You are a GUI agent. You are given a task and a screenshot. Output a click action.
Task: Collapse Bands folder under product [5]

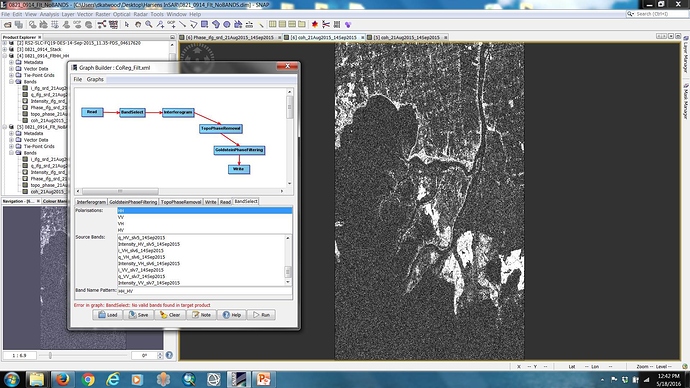[11, 153]
